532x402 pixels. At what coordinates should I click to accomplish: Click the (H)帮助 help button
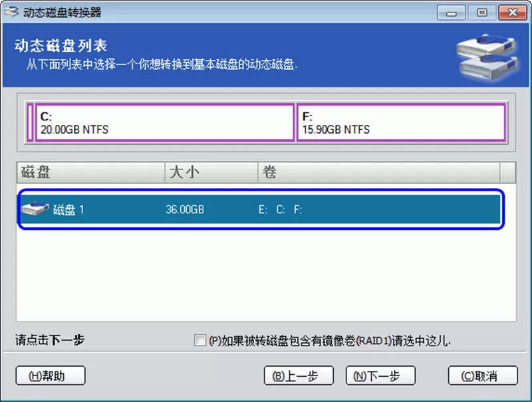tap(51, 375)
